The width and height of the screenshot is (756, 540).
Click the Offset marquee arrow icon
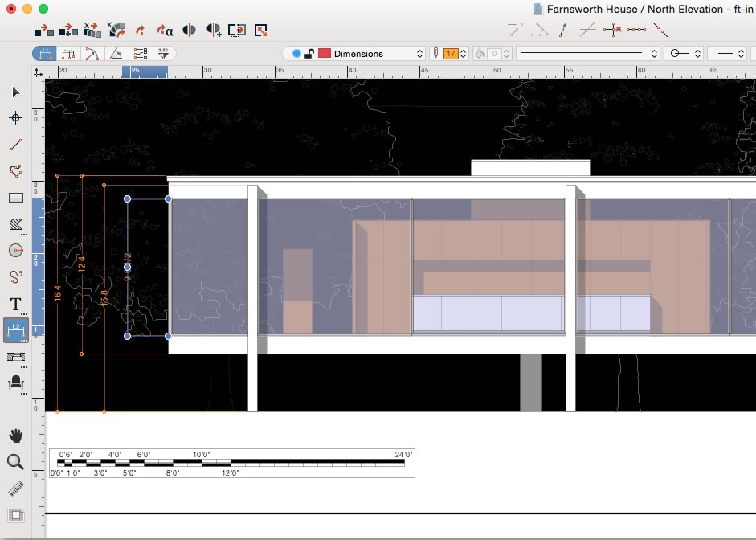click(237, 30)
